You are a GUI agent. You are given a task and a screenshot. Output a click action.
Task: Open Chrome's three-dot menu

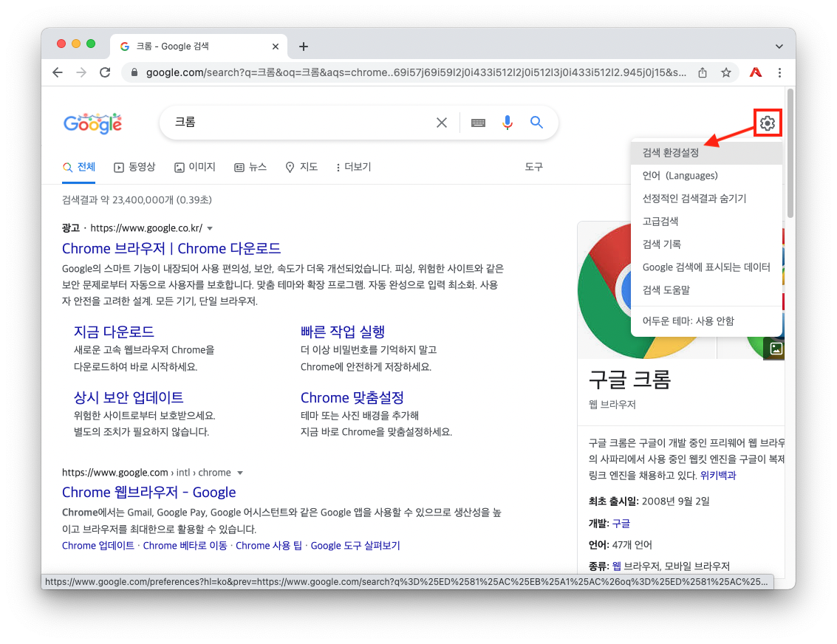(780, 72)
